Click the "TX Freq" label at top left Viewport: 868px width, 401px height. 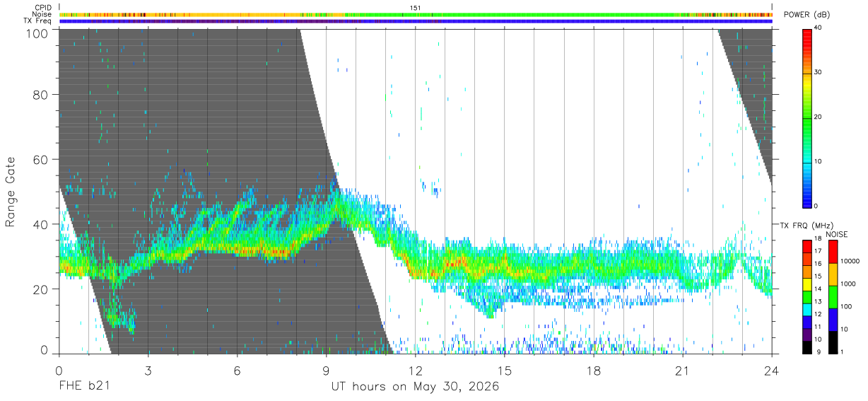tap(38, 21)
